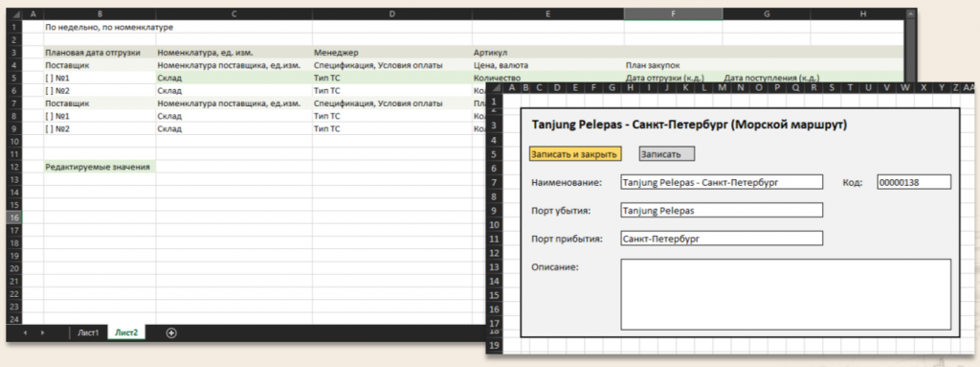This screenshot has height=367, width=980.
Task: Select column F header in left sheet
Action: tap(673, 14)
